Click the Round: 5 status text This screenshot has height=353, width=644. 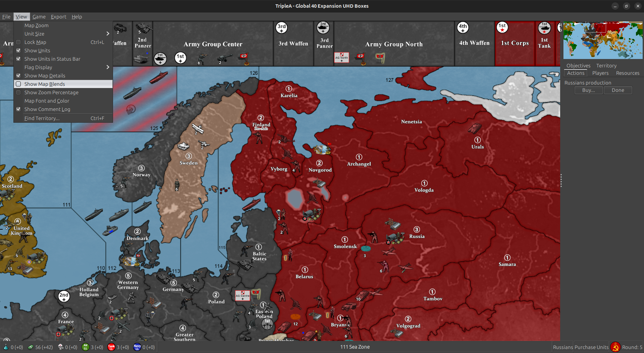632,347
